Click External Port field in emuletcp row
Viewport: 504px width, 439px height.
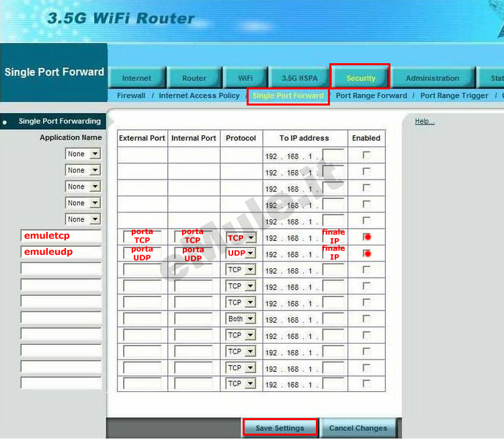click(142, 237)
